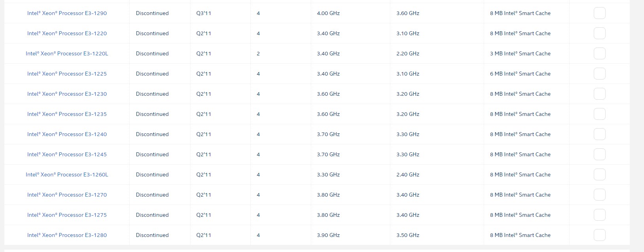The image size is (644, 252).
Task: Select the checkbox next to E3-1245
Action: [x=599, y=154]
